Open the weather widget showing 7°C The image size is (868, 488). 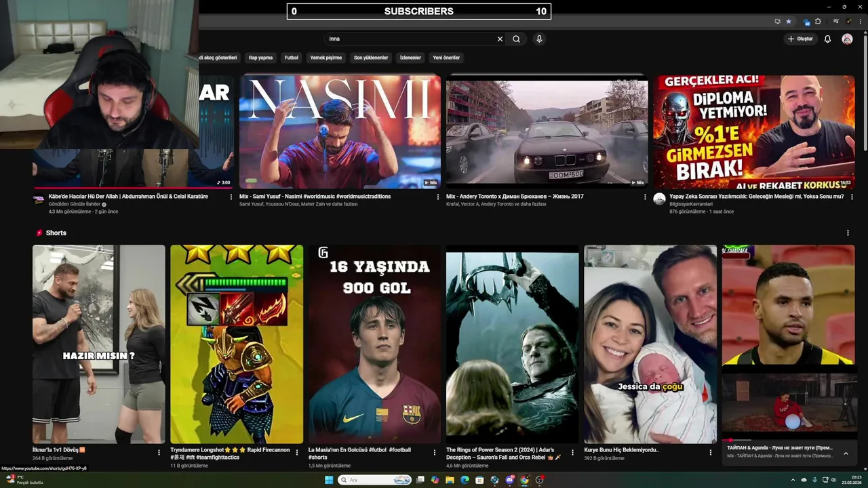pyautogui.click(x=24, y=480)
